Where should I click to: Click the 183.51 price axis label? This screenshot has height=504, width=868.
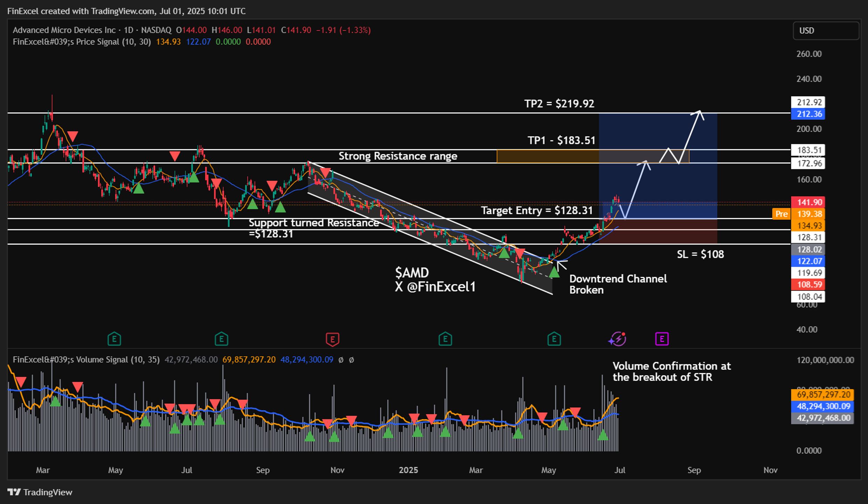pos(808,150)
